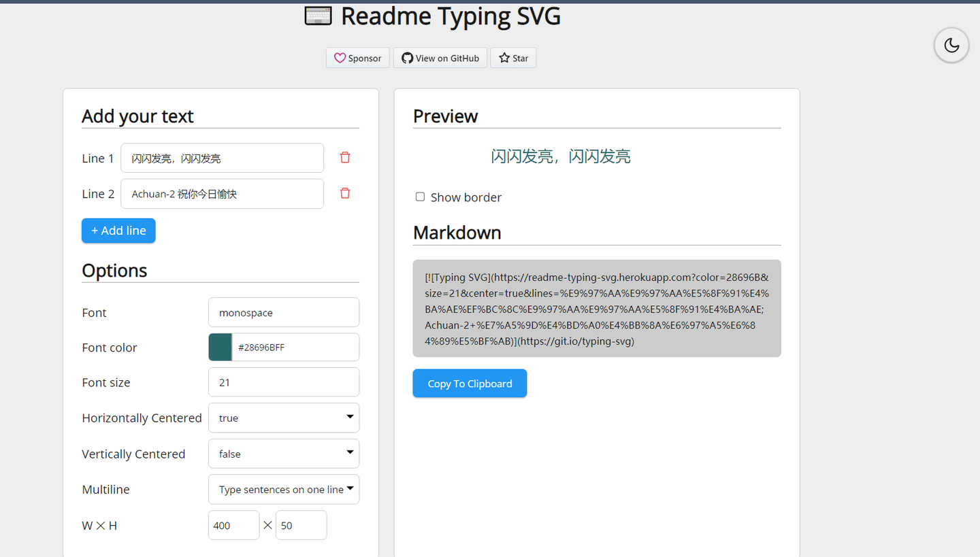Toggle Vertically Centered to true

point(283,454)
